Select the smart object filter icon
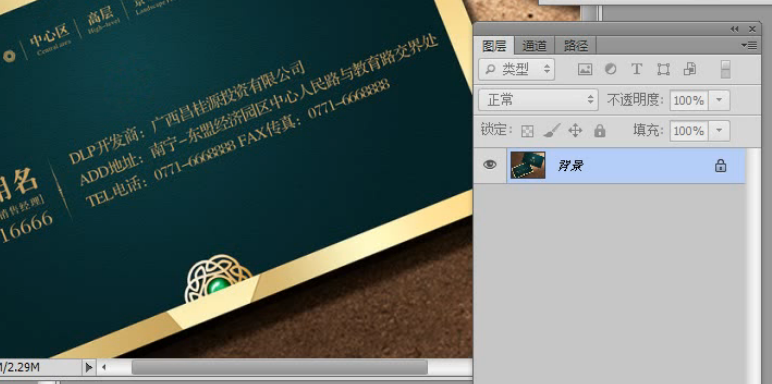Viewport: 772px width, 384px height. [690, 69]
